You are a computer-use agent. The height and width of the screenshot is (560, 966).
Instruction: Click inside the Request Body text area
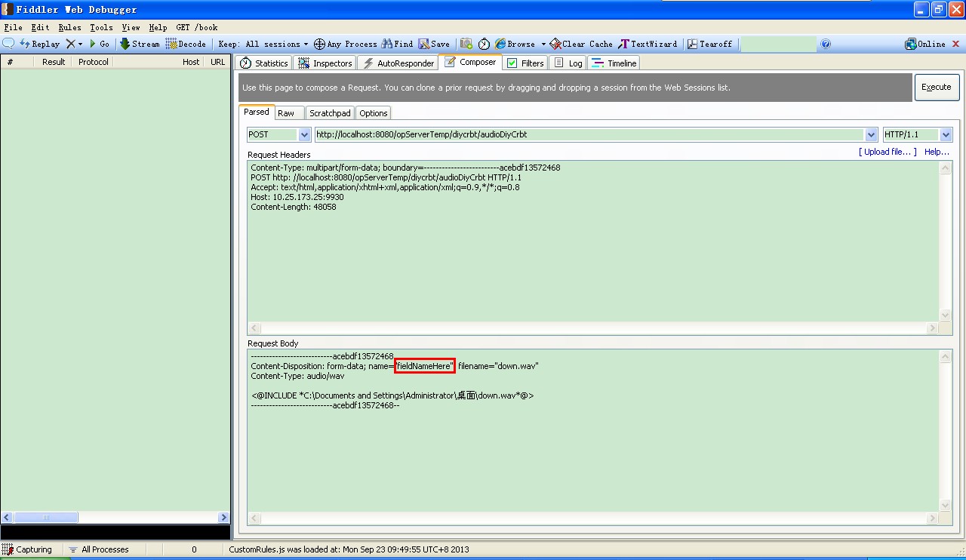[x=593, y=431]
